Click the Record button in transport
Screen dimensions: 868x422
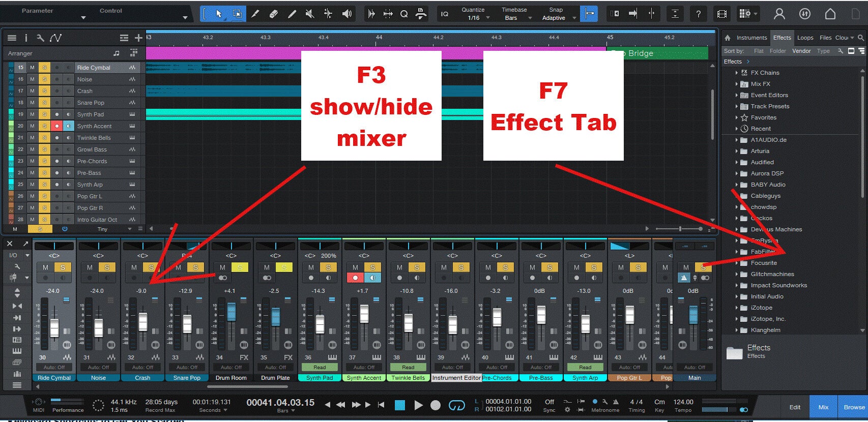tap(436, 405)
